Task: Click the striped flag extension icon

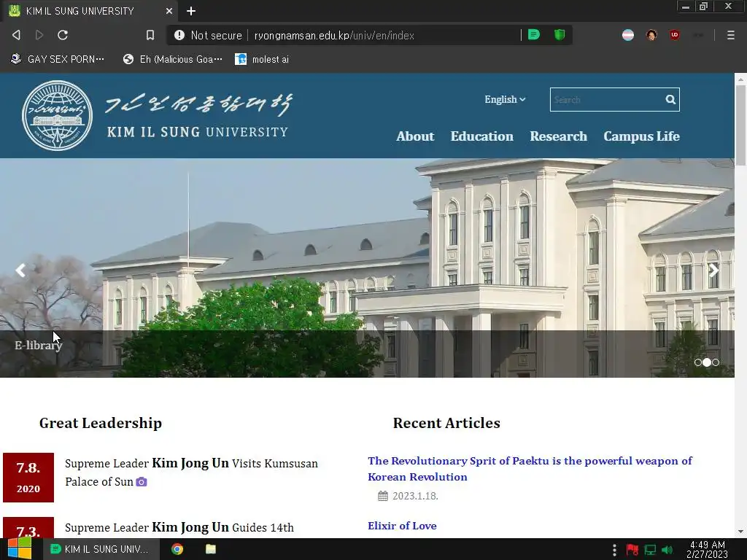Action: [628, 35]
